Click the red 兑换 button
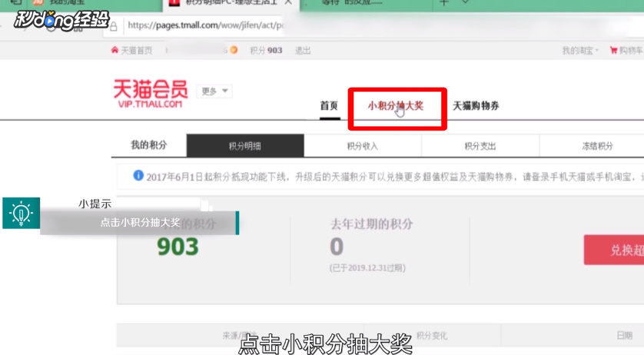Viewport: 644px width, 355px height. [x=614, y=250]
